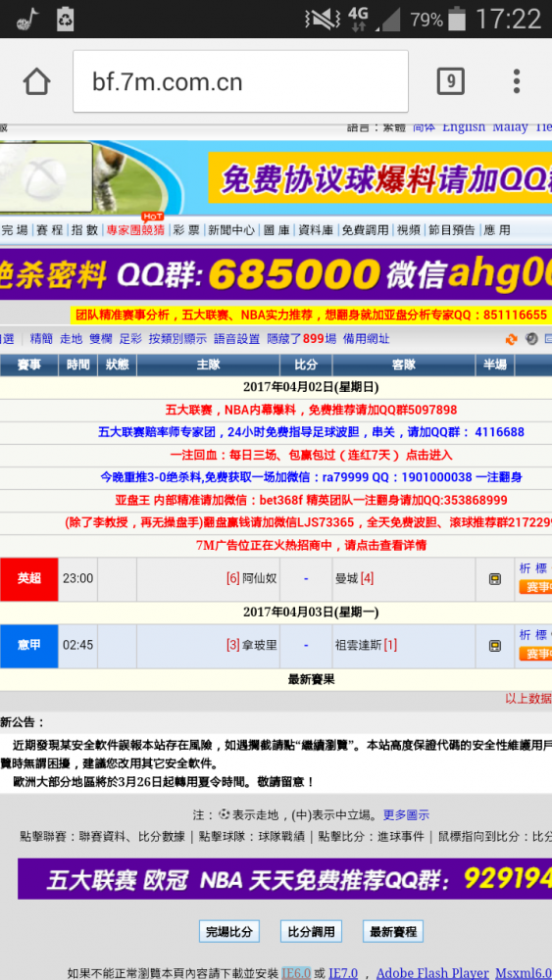Screen dimensions: 552x980
Task: Click 按類別顯示 link
Action: point(177,339)
